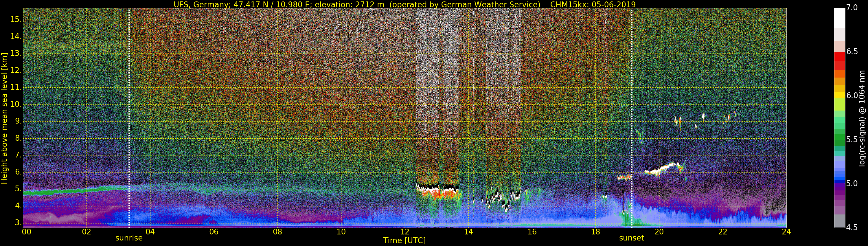
Task: Click height tick '7.' on the height axis
Action: pos(18,155)
